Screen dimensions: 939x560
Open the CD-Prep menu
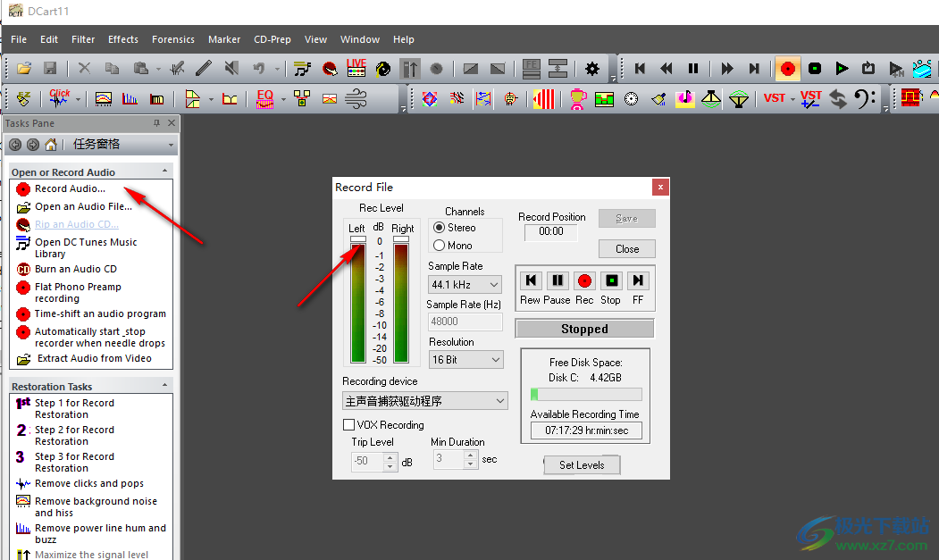272,39
